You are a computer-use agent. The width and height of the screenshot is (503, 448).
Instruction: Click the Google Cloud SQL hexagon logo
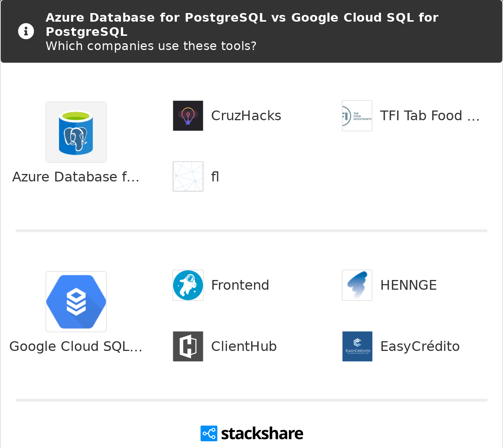tap(76, 302)
